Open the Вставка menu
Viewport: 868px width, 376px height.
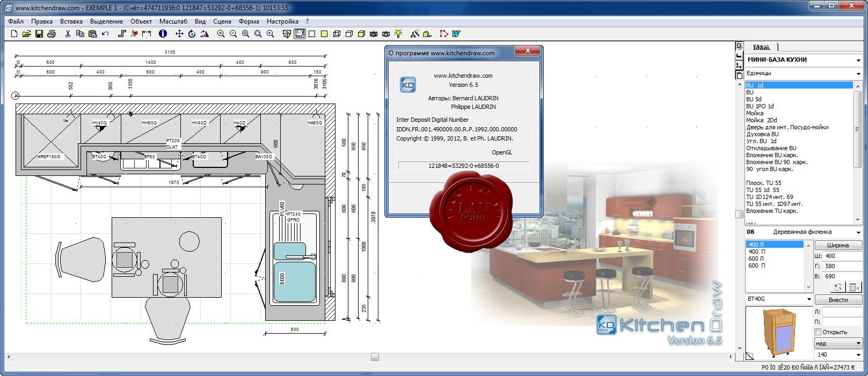pos(71,21)
